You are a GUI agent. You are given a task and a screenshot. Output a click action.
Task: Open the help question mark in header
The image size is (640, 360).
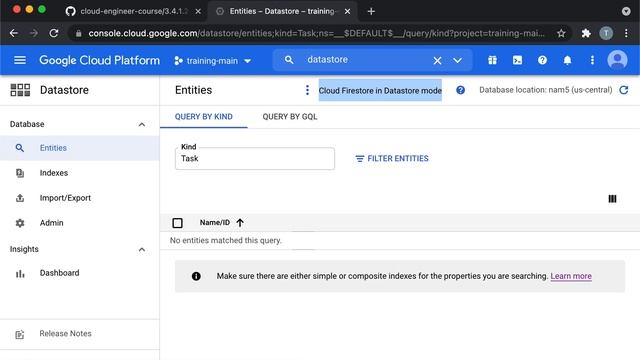(542, 60)
